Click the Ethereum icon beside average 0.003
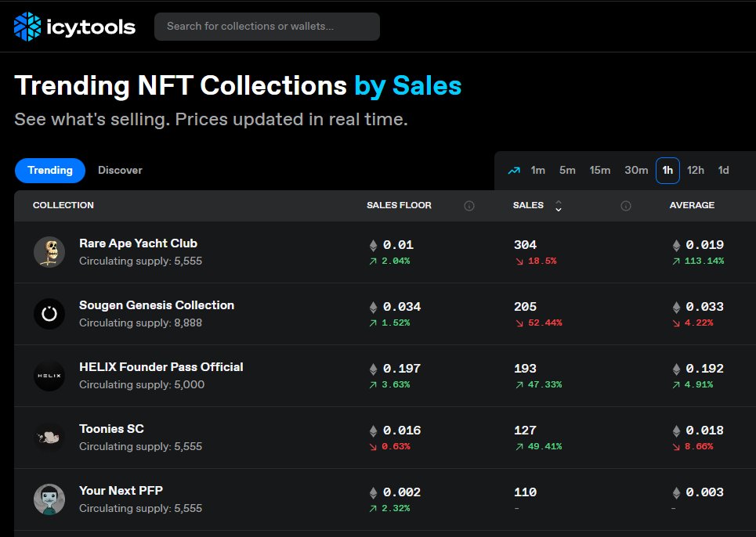Viewport: 756px width, 537px height. pos(676,492)
